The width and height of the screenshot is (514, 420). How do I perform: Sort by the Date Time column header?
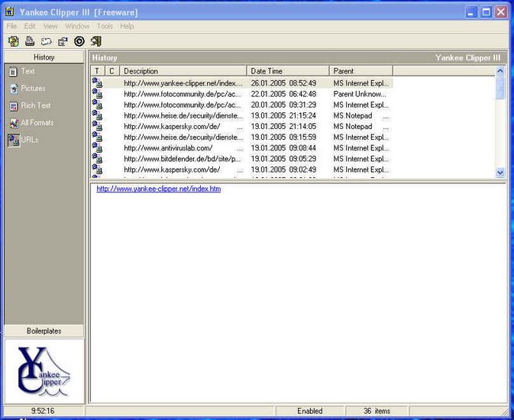[288, 71]
